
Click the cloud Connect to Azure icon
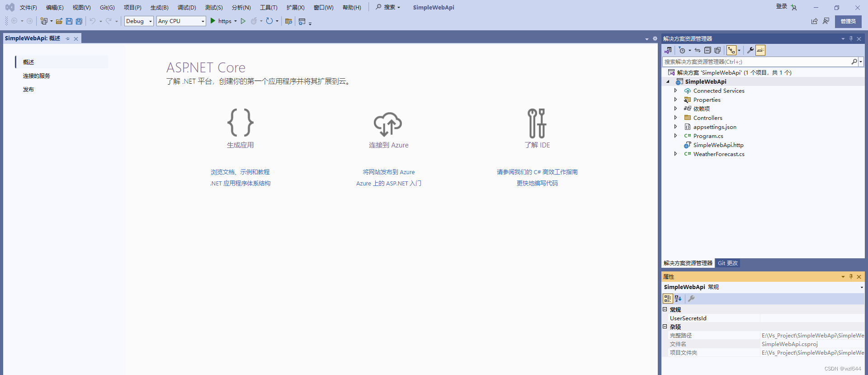point(388,124)
